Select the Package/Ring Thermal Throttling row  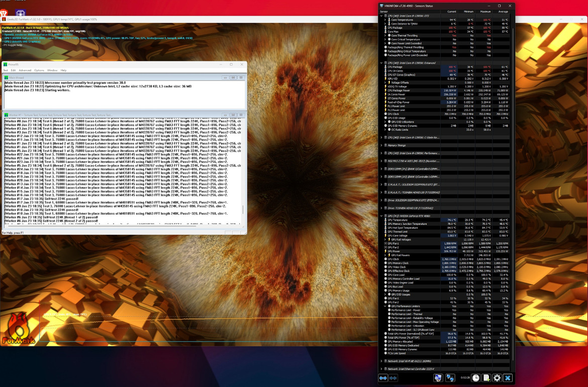pos(446,47)
